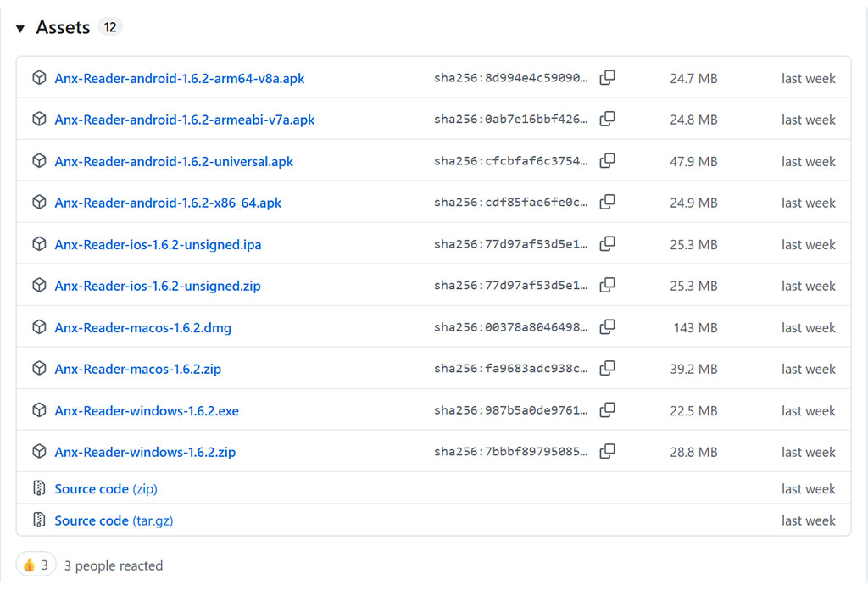Image resolution: width=868 pixels, height=590 pixels.
Task: Click 'last week' in Source code (tar.gz) row
Action: (808, 520)
